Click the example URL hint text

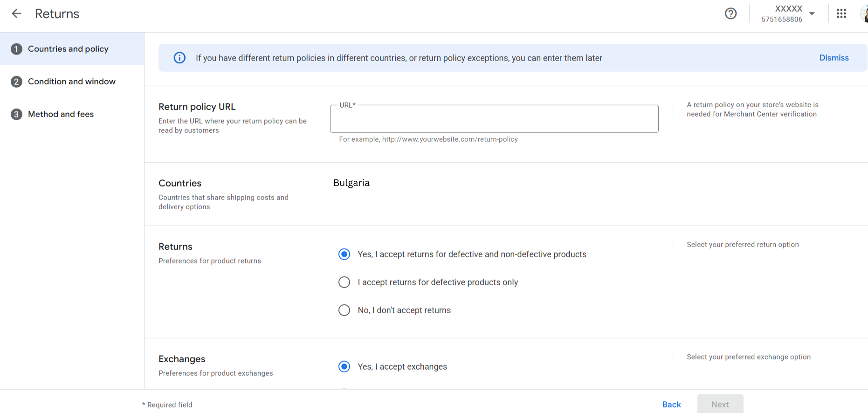(428, 139)
